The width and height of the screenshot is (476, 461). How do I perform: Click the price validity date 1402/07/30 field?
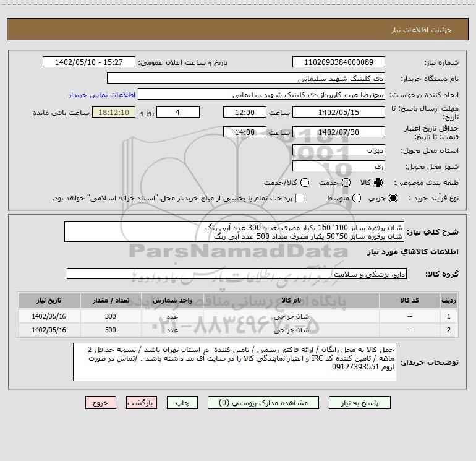339,132
